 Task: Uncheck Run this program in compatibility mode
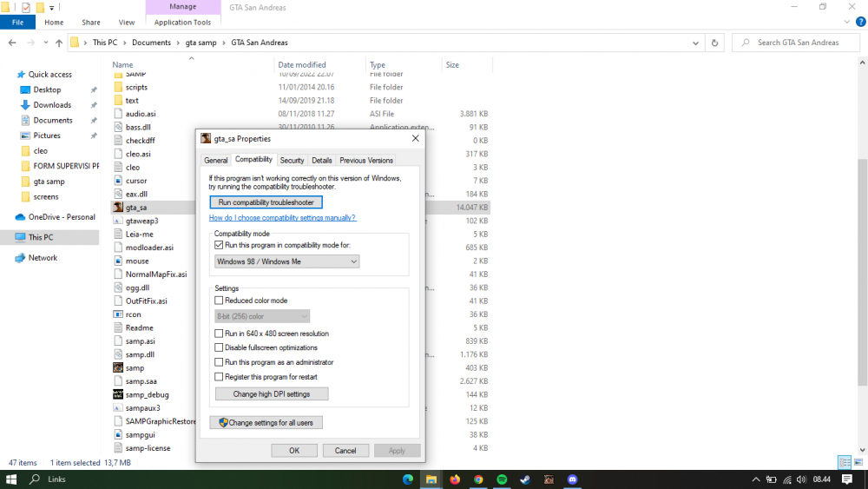[219, 245]
